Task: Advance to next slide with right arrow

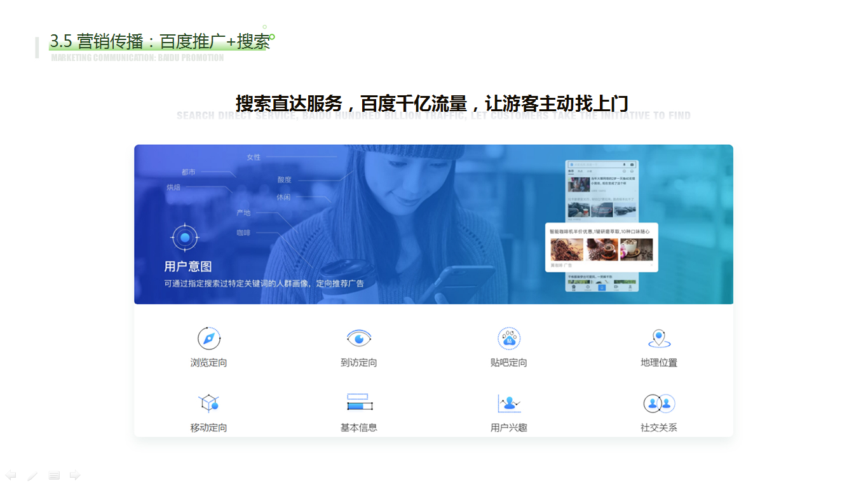Action: point(75,475)
